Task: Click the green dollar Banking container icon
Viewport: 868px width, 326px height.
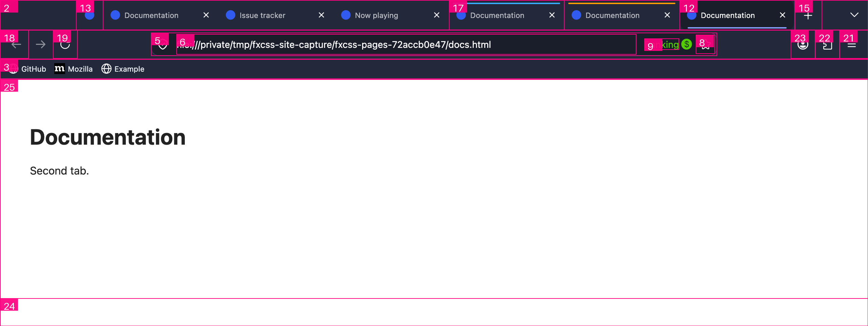Action: tap(687, 44)
